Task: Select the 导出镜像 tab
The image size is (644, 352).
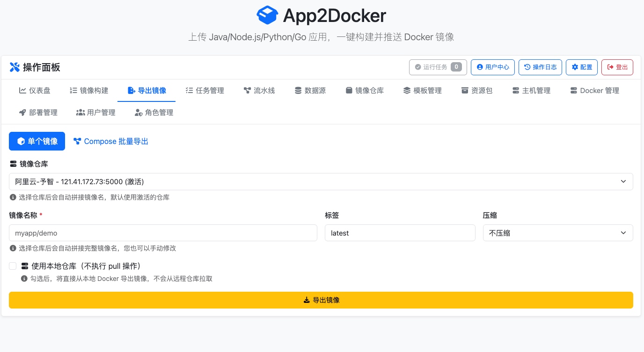Action: [x=146, y=91]
